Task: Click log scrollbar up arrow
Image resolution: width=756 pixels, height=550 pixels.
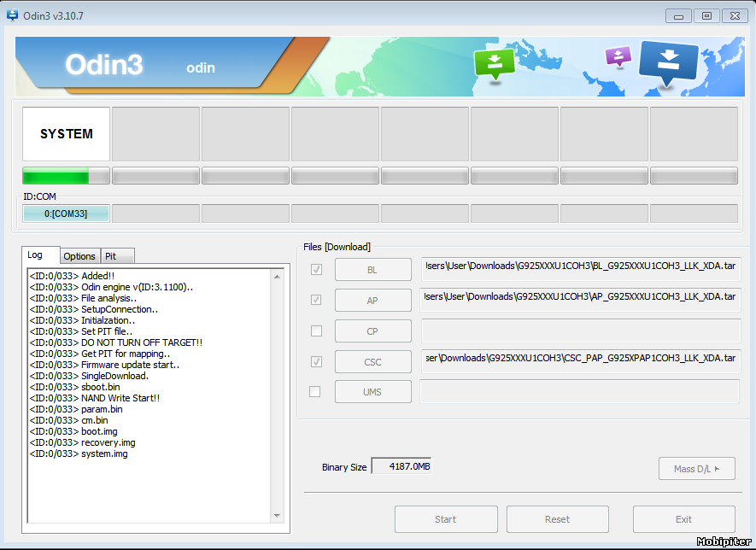Action: 277,277
